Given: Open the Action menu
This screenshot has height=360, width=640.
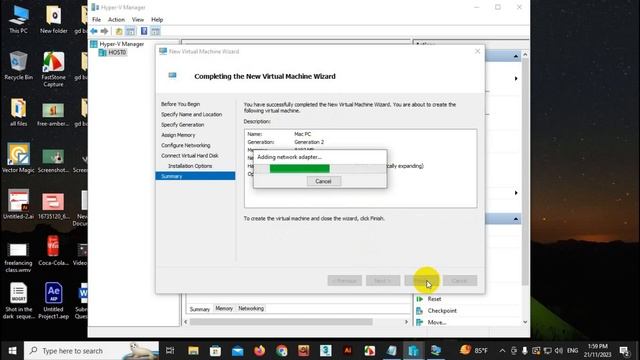Looking at the screenshot, I should coord(116,20).
